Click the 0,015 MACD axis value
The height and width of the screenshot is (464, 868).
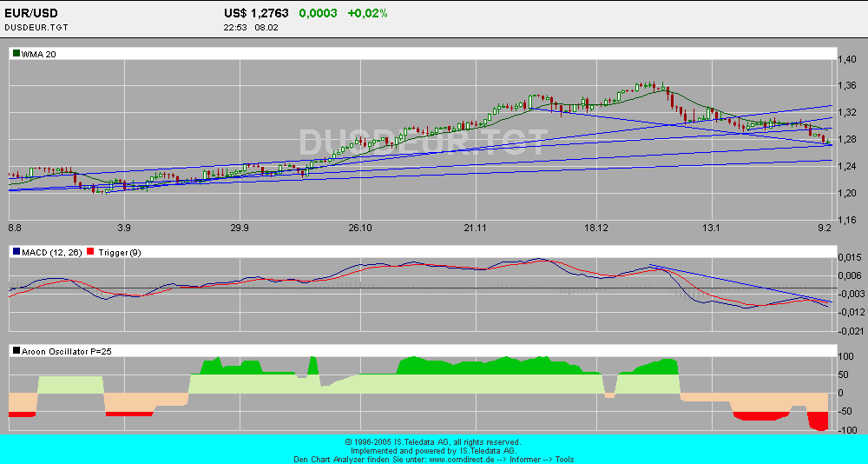tap(849, 258)
